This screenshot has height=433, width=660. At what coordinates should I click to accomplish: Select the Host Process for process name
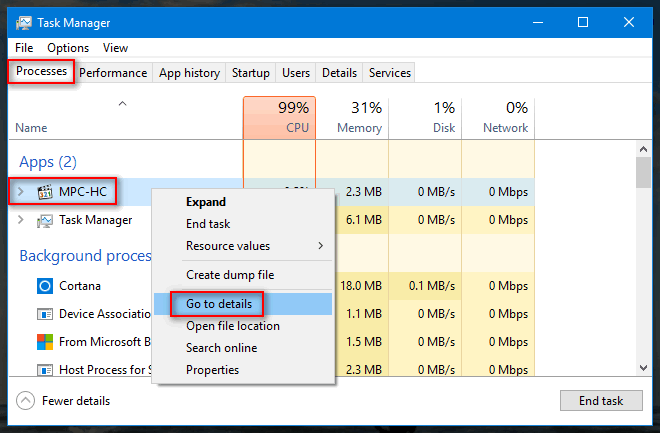105,370
